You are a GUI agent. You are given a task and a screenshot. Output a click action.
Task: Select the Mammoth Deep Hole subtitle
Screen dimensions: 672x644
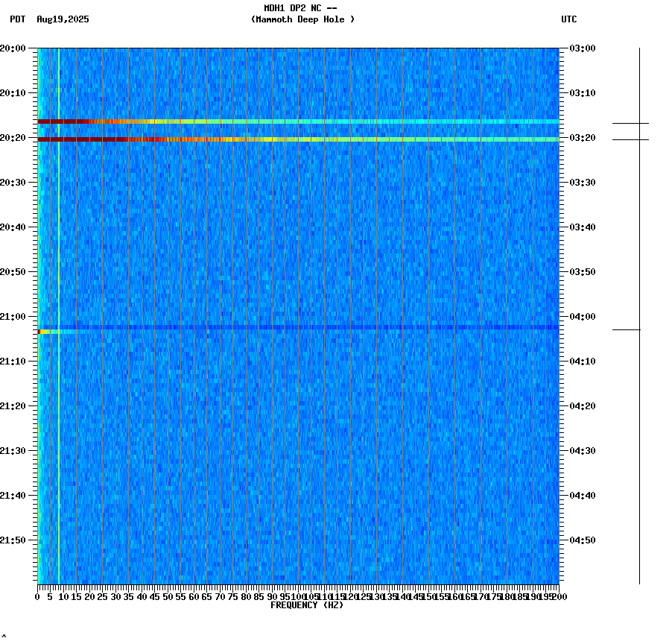click(x=304, y=20)
